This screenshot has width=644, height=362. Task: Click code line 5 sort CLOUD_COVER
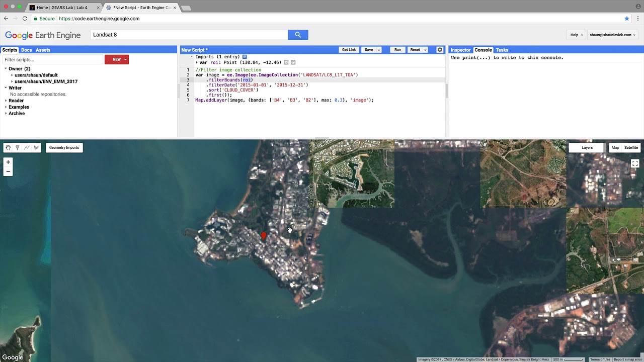coord(232,90)
